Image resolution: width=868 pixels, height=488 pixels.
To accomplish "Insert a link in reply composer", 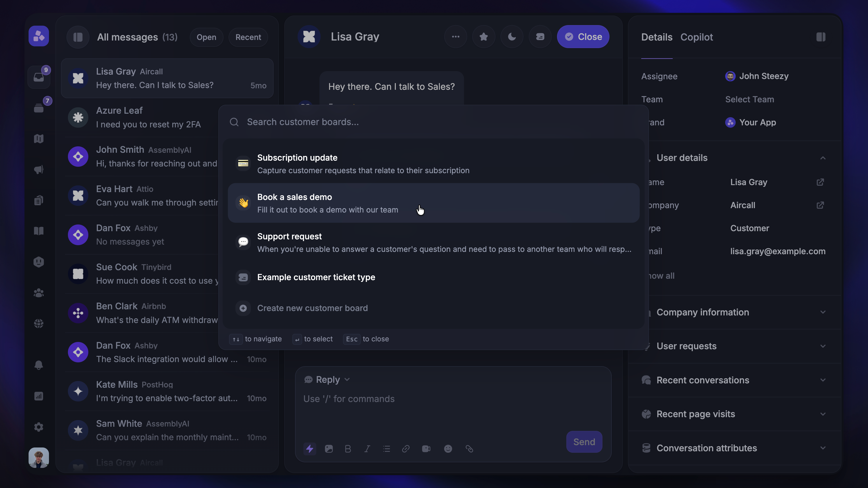I will [406, 449].
